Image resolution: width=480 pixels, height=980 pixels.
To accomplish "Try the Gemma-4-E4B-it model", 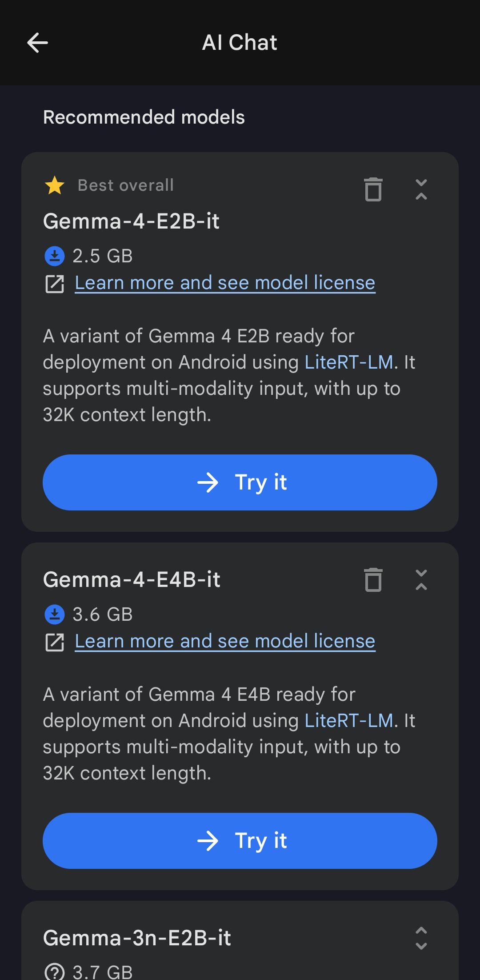I will [x=240, y=841].
